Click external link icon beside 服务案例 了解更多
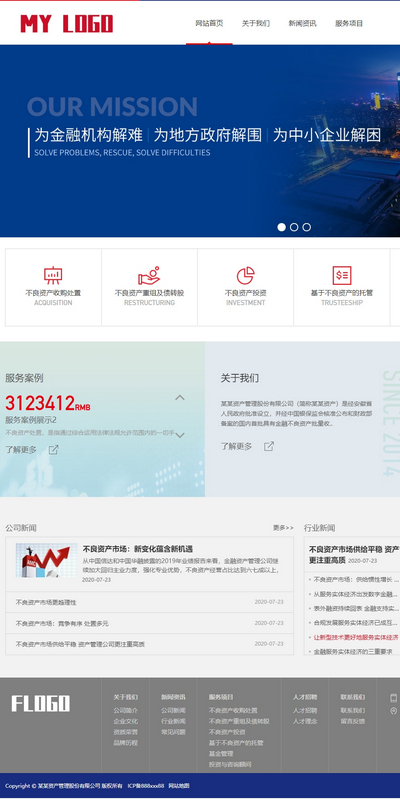 pos(54,449)
